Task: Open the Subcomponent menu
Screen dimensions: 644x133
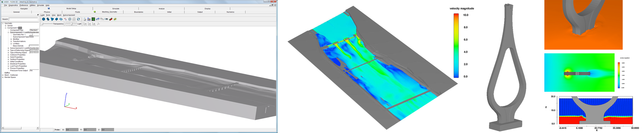Action: [69, 15]
